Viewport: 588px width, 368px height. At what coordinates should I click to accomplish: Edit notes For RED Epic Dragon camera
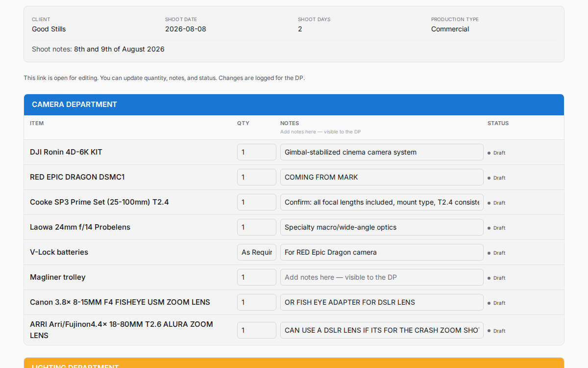pos(382,252)
